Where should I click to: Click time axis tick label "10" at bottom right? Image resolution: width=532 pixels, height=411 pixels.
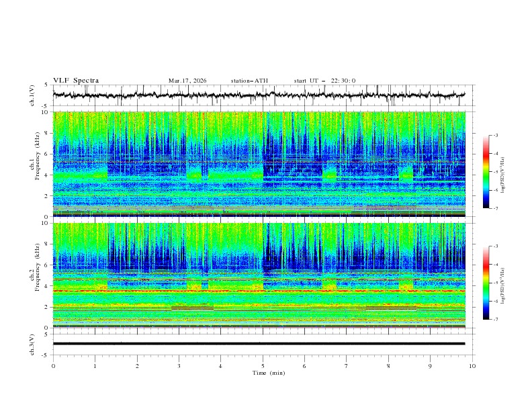coord(472,366)
